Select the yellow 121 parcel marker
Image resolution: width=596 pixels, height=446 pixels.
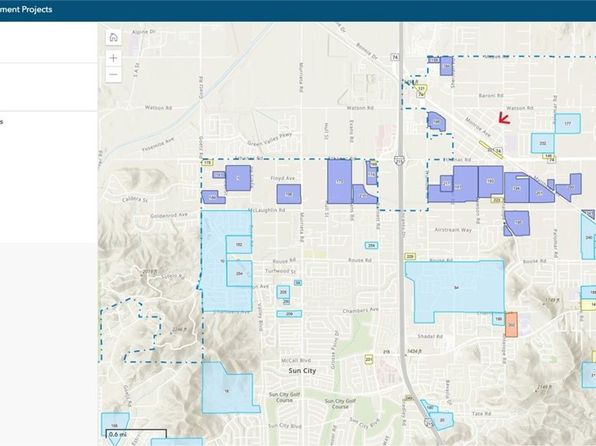[x=421, y=89]
